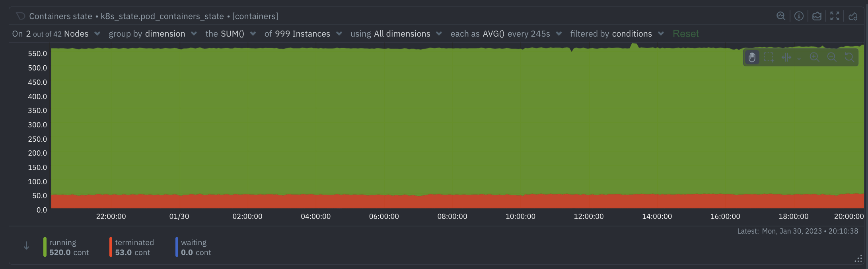Click the green Reset link
Screen dimensions: 868x269
[685, 34]
